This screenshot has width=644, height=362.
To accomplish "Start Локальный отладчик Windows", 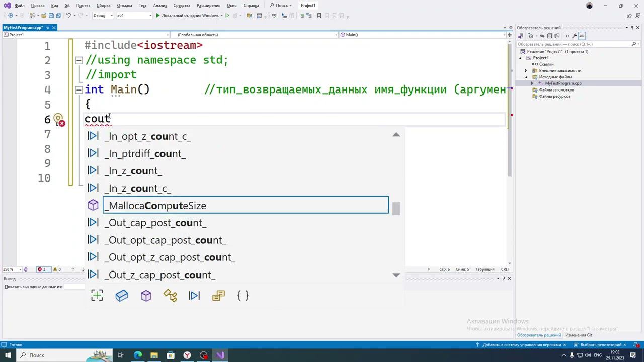I will click(x=187, y=16).
